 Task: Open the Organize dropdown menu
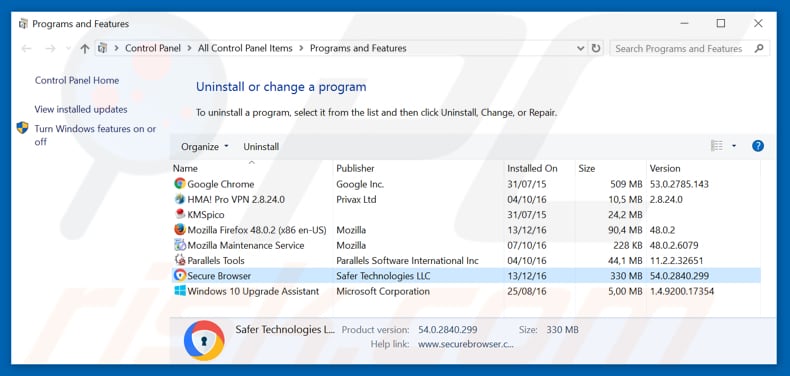[x=205, y=147]
